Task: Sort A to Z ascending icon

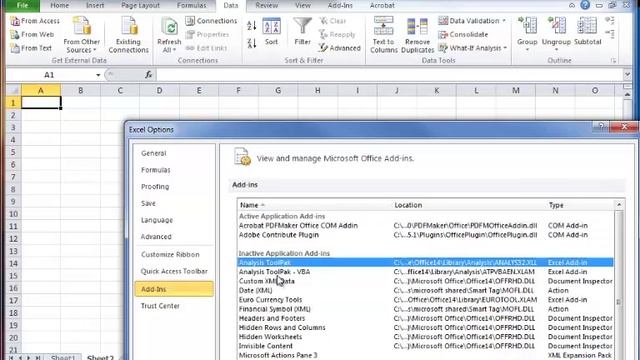Action: coord(252,26)
